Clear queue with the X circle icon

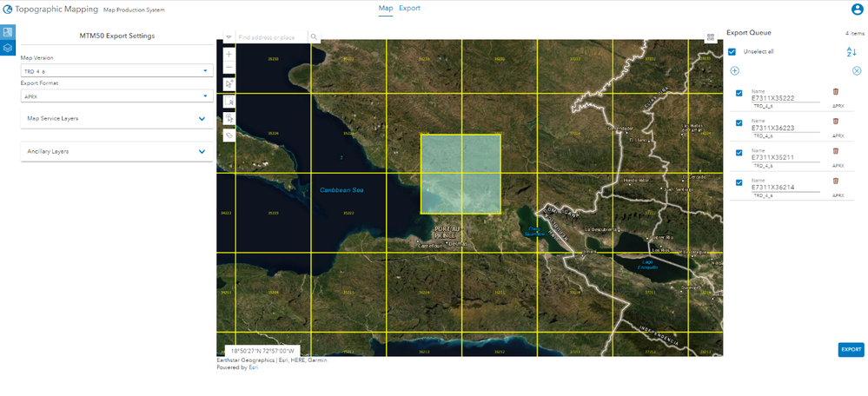click(x=857, y=71)
